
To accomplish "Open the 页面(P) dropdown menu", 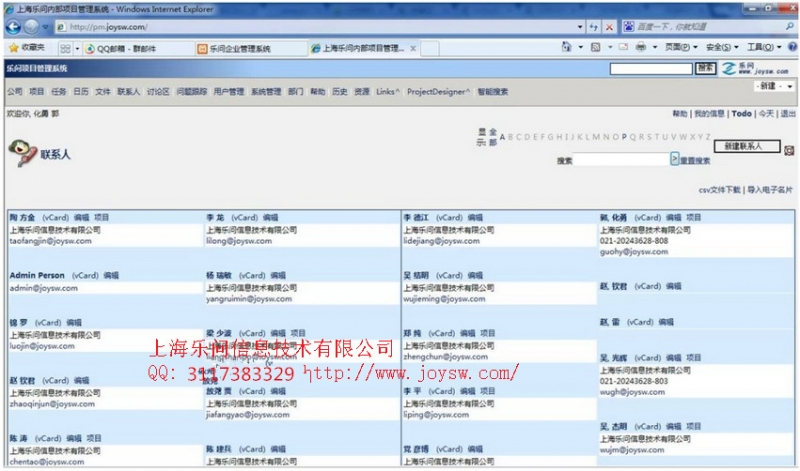I will (x=681, y=47).
